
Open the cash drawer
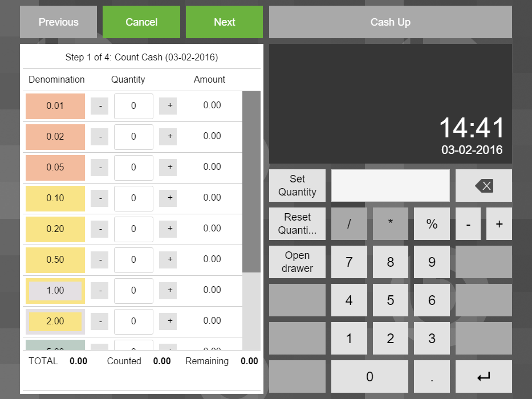point(297,262)
